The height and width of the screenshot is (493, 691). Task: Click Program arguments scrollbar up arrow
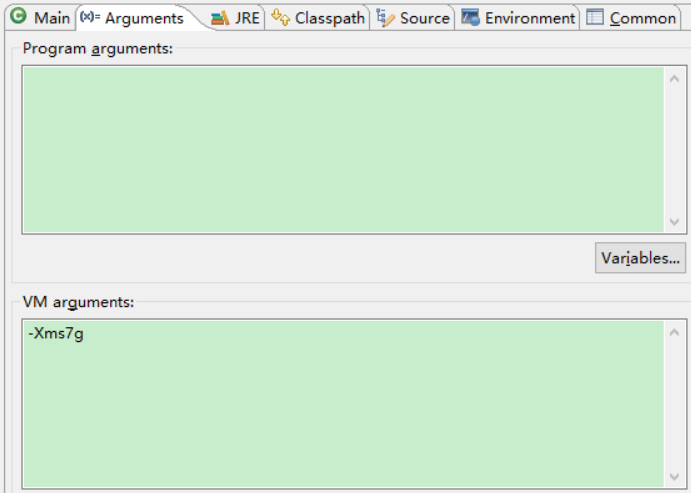(x=674, y=79)
